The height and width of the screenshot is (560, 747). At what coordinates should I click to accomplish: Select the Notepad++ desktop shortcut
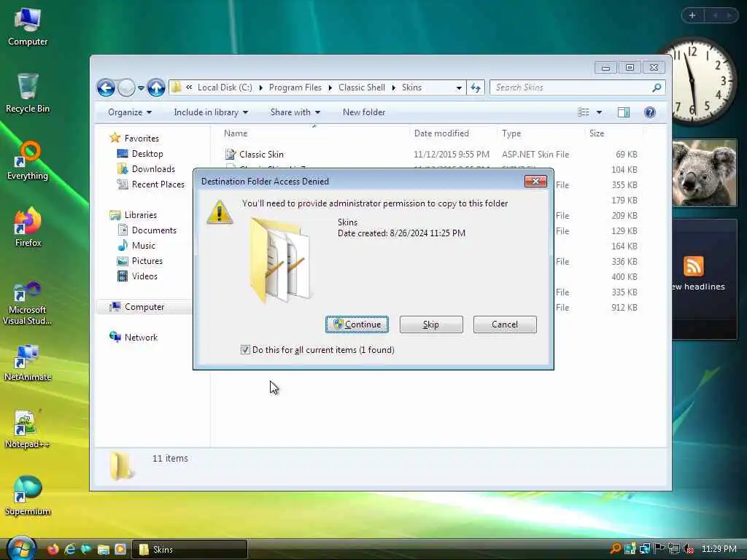click(28, 429)
